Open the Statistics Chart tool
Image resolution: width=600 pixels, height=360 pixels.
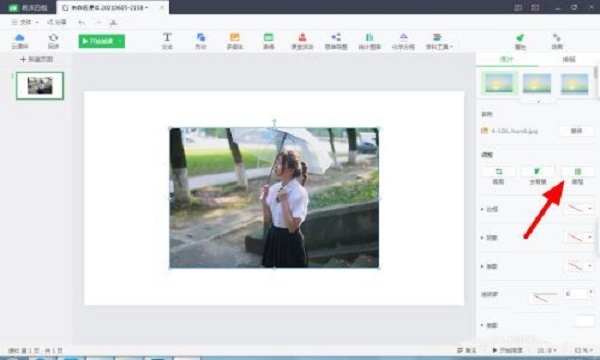coord(370,41)
